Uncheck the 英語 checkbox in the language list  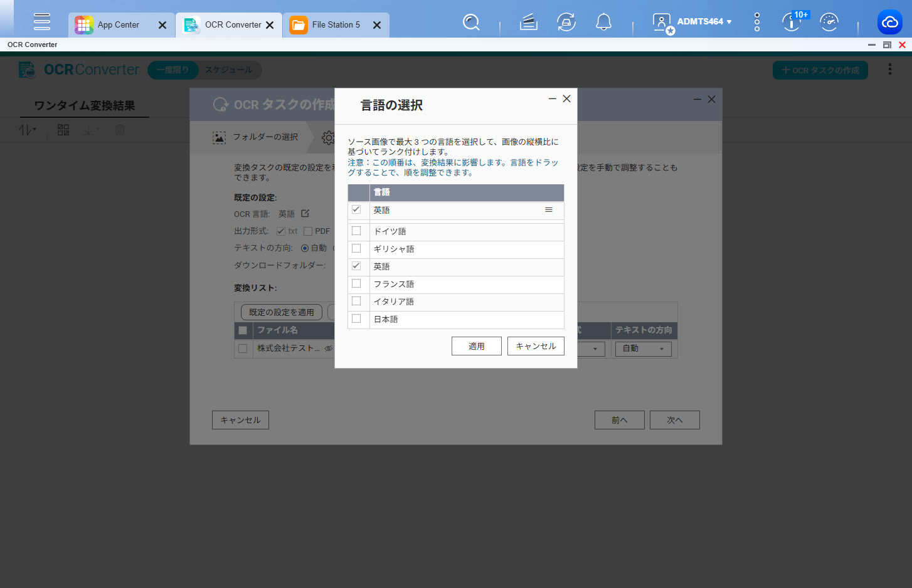pos(356,266)
